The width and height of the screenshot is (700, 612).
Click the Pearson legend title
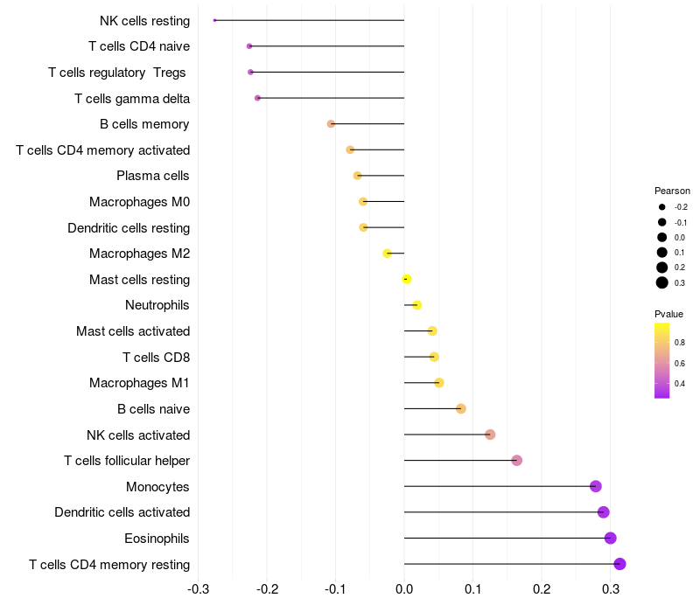tap(672, 191)
